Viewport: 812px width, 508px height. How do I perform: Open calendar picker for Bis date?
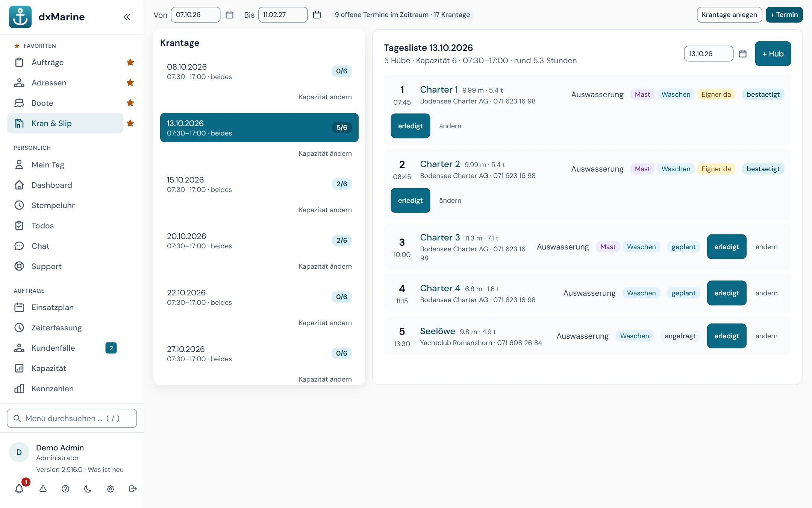[317, 15]
